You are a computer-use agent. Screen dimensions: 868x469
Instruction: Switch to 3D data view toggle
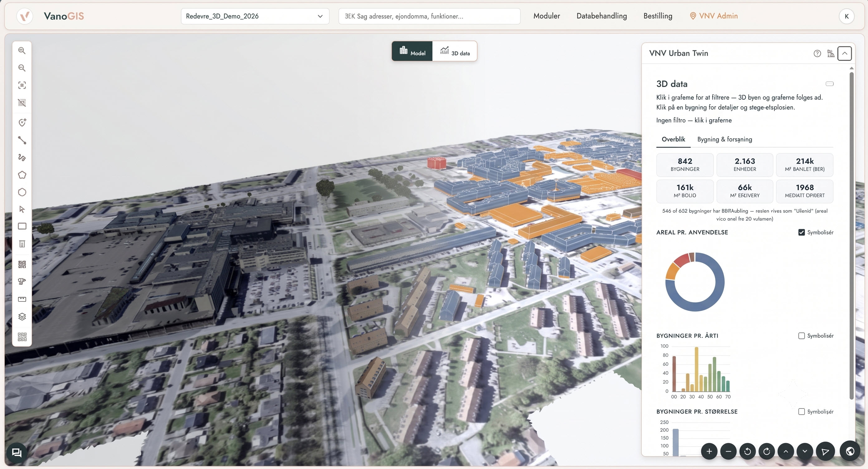point(455,51)
